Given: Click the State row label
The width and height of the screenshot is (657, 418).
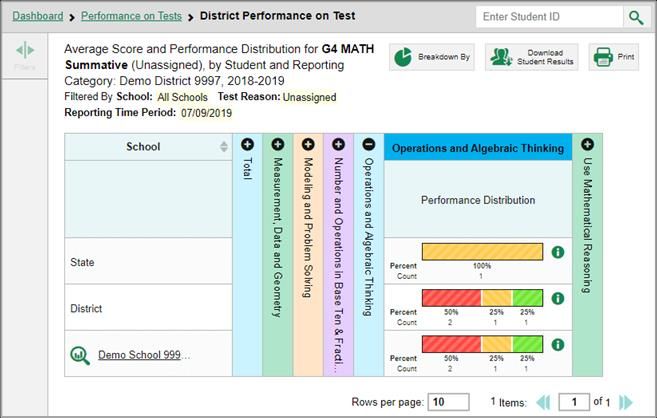Looking at the screenshot, I should 82,262.
